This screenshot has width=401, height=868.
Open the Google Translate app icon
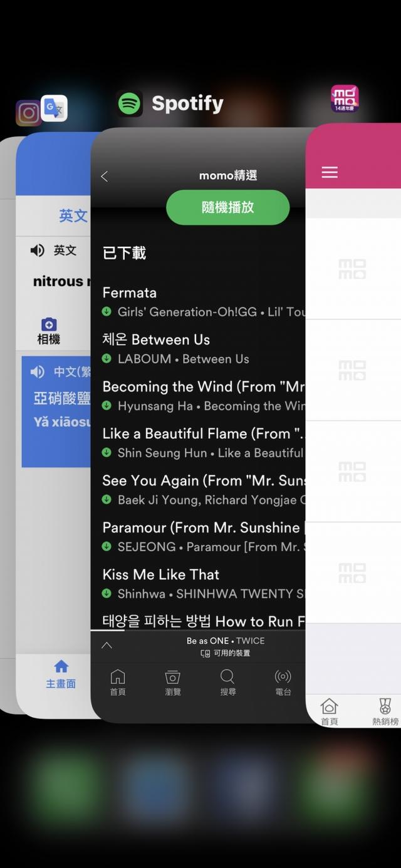[54, 108]
